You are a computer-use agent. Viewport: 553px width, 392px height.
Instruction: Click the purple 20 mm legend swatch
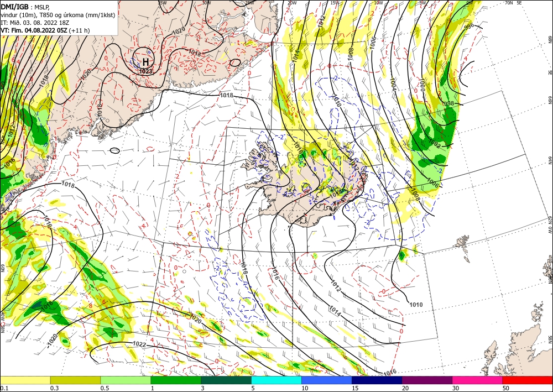[x=427, y=380]
